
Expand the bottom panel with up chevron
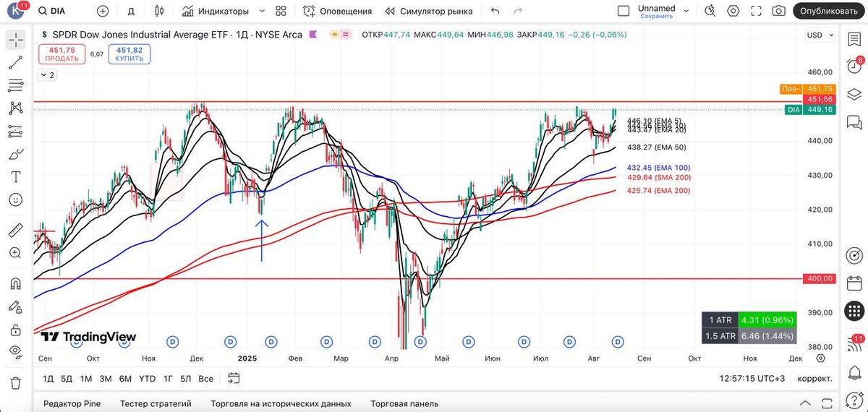[805, 403]
